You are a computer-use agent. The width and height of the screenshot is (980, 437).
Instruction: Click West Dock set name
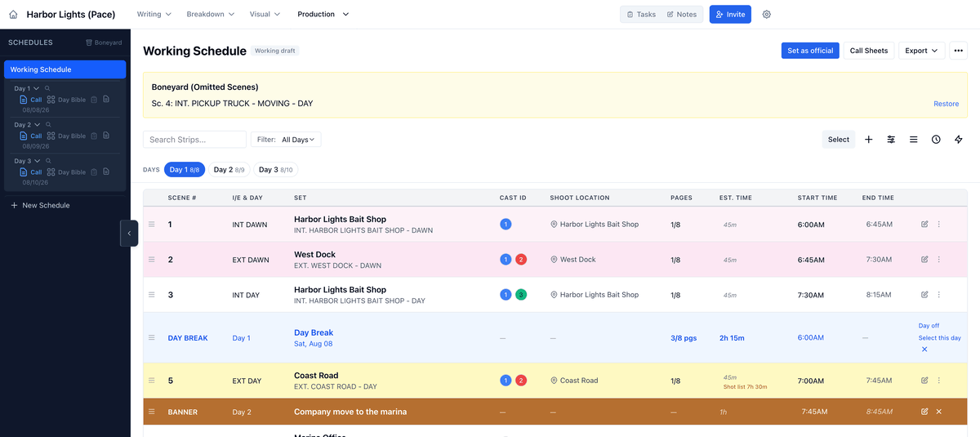[x=314, y=255]
